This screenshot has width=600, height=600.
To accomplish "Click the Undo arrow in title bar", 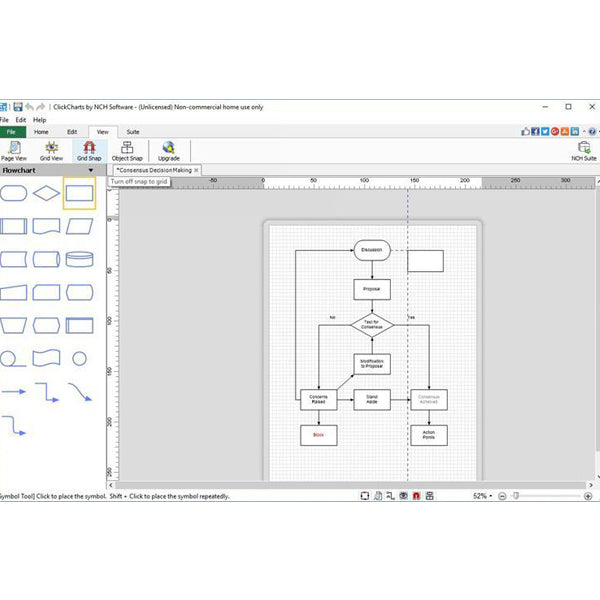I will [29, 107].
